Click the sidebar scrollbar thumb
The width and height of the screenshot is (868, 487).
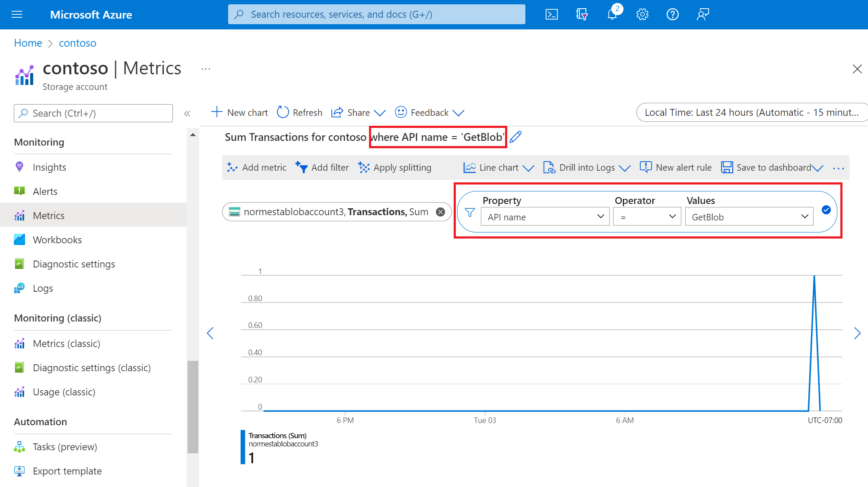click(193, 407)
